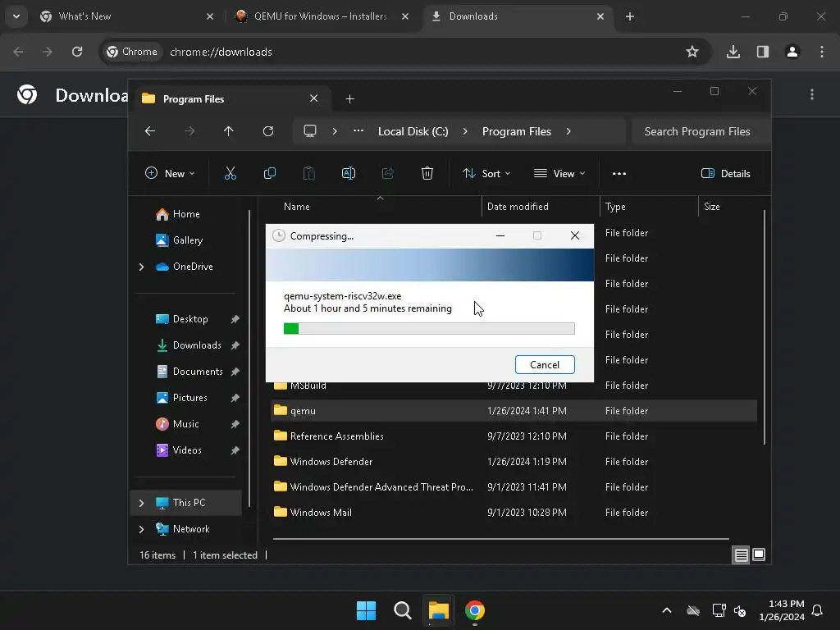This screenshot has height=630, width=840.
Task: Refresh the Program Files folder view
Action: pos(268,131)
